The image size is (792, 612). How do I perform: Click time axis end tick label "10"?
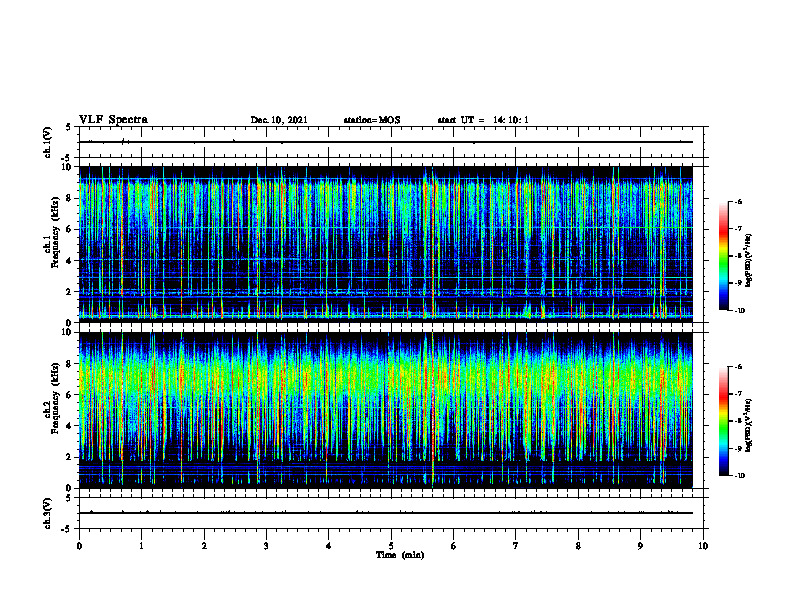pos(703,546)
